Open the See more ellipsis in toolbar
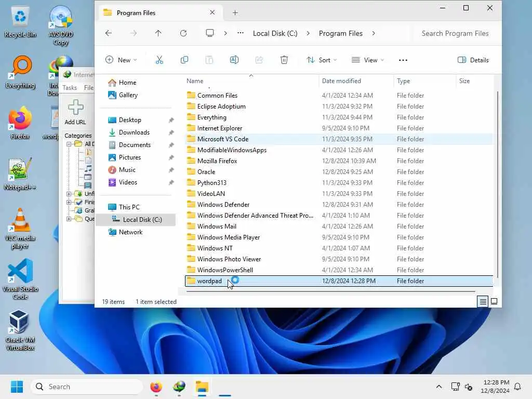532x399 pixels. [x=403, y=60]
